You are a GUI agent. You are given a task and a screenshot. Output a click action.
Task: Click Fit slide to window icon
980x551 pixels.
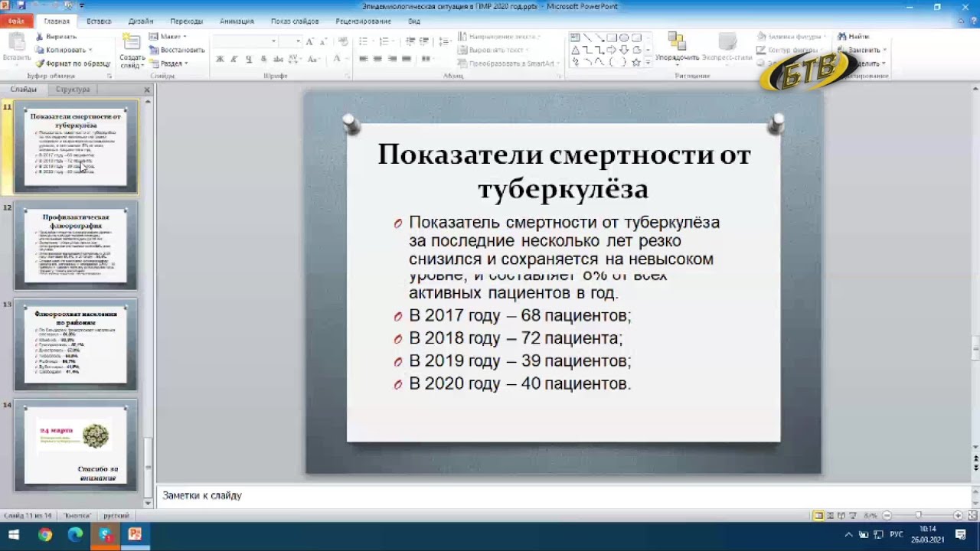tap(972, 515)
